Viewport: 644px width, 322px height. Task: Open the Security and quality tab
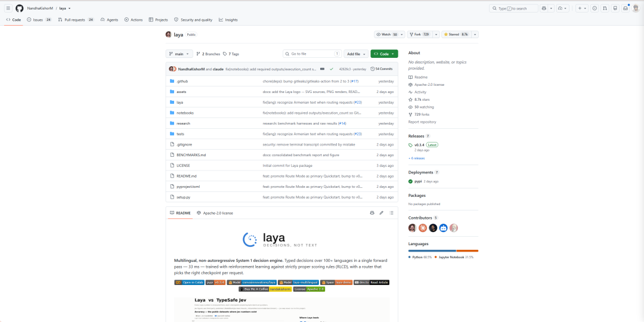pos(193,20)
